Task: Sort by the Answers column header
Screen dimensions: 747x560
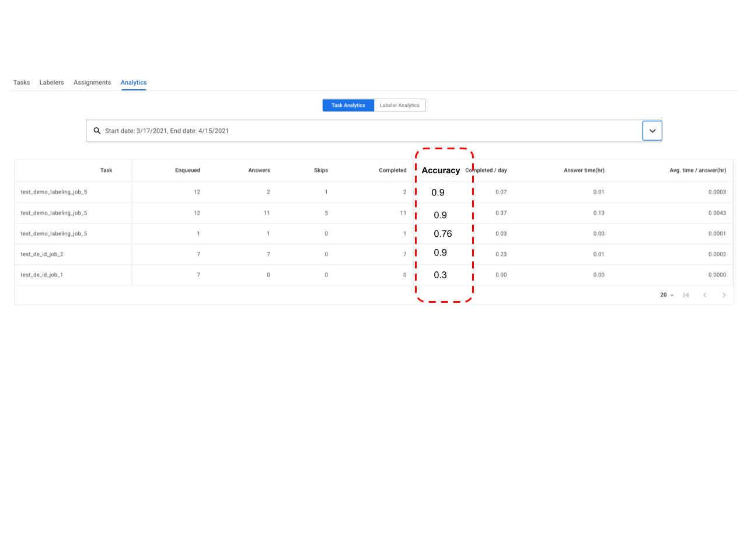Action: click(x=259, y=170)
